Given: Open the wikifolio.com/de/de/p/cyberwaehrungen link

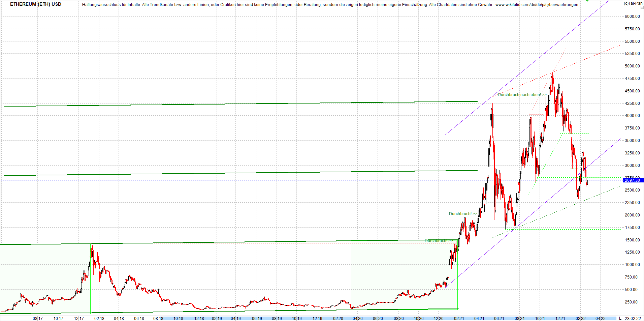Looking at the screenshot, I should point(536,5).
